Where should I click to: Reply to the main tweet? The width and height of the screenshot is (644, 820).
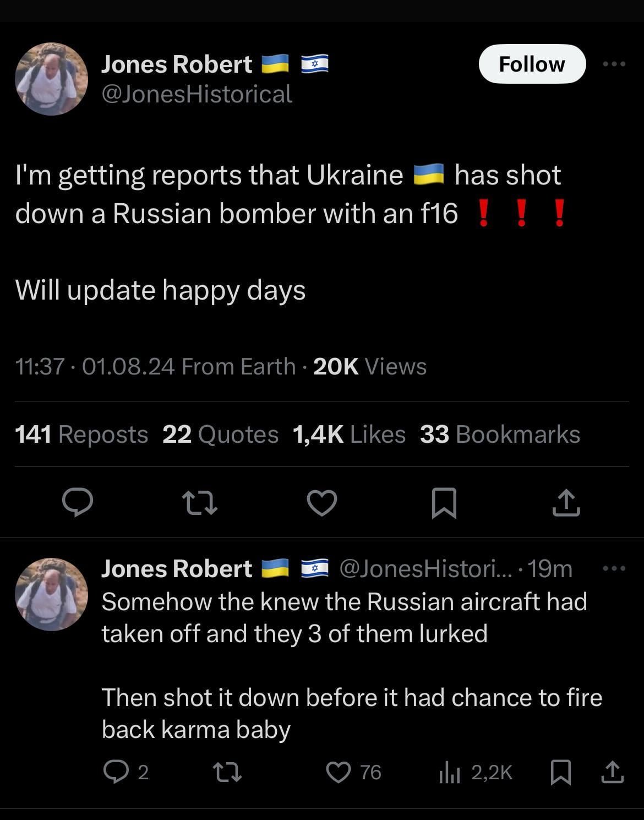point(78,502)
